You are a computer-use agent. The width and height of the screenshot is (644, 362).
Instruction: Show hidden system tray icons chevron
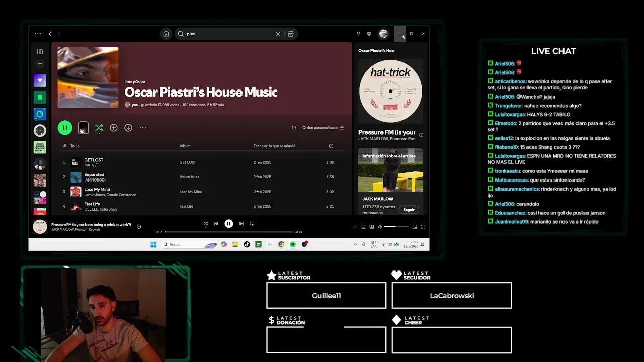point(356,245)
